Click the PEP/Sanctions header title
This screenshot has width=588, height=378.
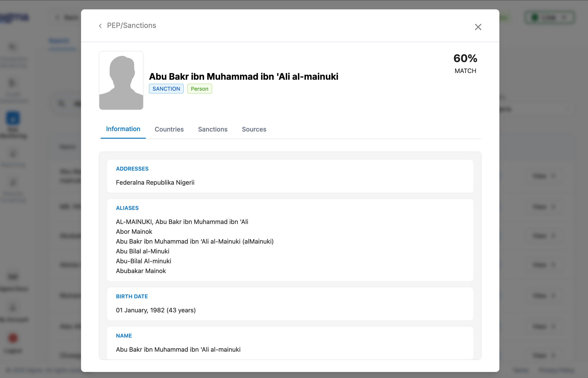[x=131, y=25]
